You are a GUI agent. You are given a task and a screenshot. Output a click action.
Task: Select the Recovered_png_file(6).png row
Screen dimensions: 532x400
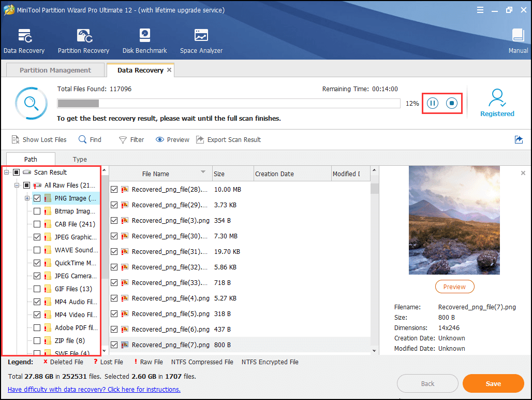240,329
